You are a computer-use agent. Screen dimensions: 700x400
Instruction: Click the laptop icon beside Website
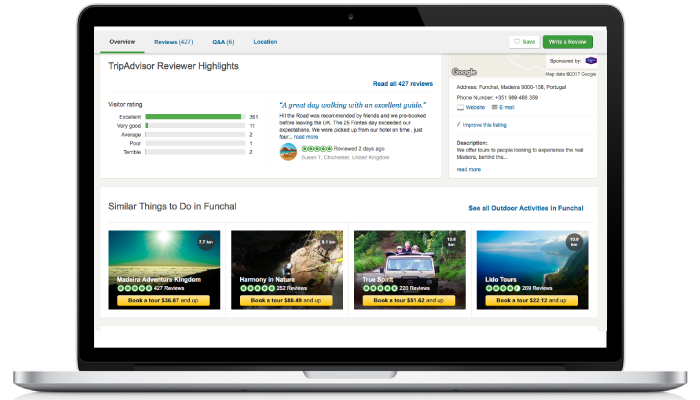[x=460, y=107]
